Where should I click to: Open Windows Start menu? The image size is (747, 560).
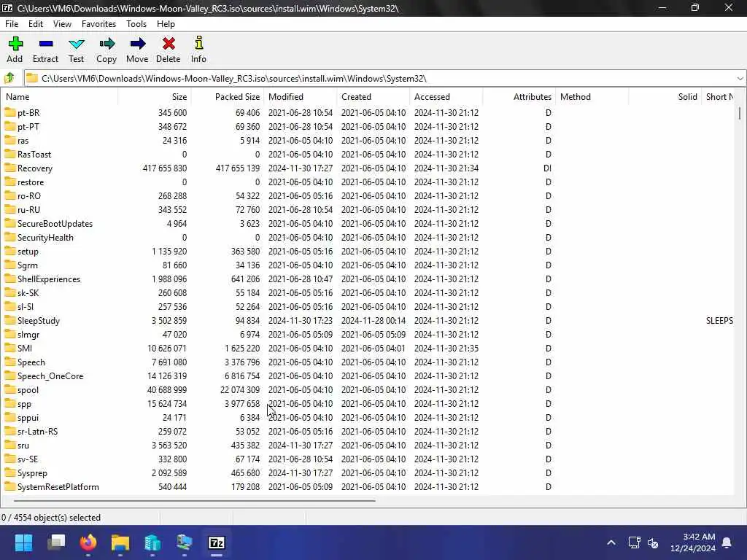(x=23, y=542)
